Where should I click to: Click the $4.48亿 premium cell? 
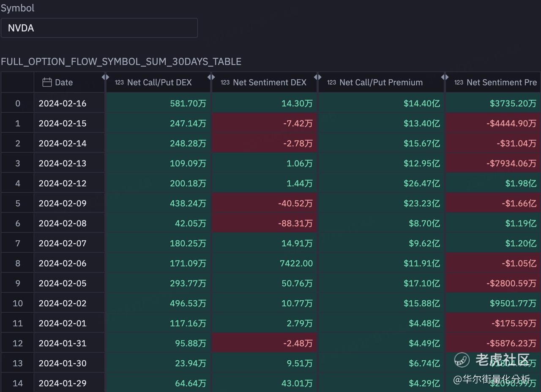point(381,323)
